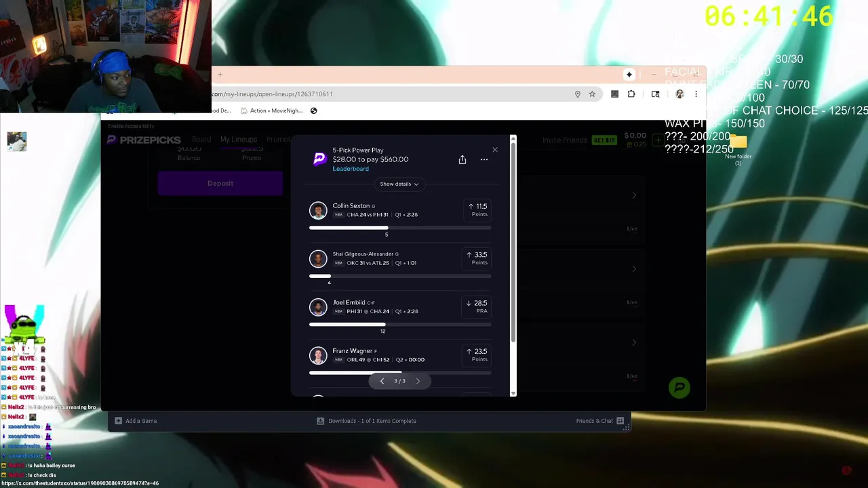Click second lineup row chevron behind popup
This screenshot has height=488, width=868.
[x=634, y=269]
